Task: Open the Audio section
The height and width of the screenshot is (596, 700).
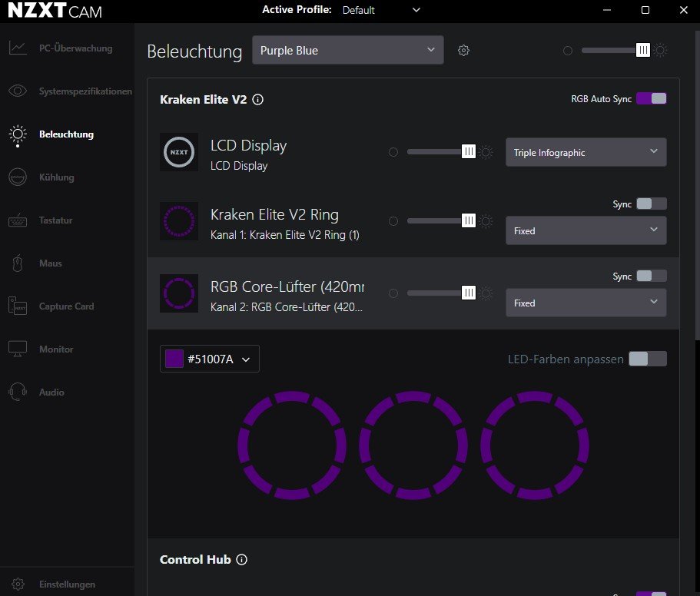Action: click(x=51, y=392)
